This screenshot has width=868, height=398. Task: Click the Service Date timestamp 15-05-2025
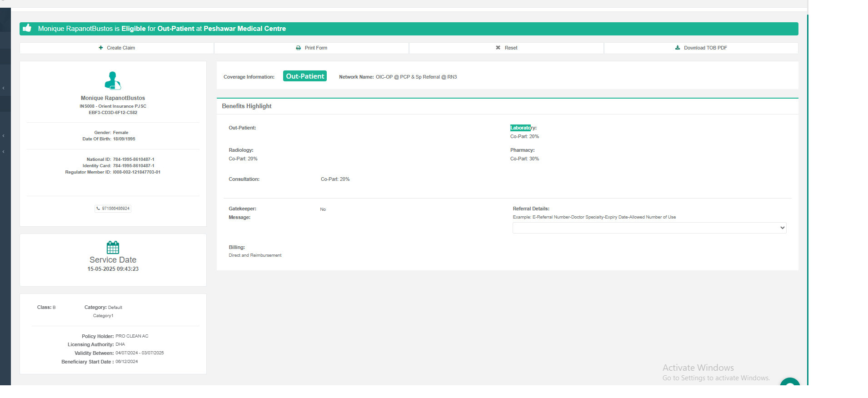[x=113, y=269]
